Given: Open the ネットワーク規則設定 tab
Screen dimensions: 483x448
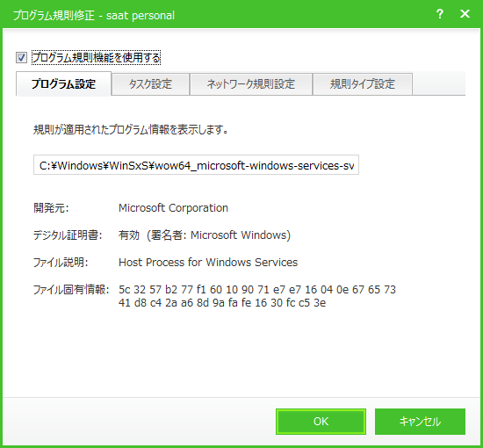Looking at the screenshot, I should [251, 83].
